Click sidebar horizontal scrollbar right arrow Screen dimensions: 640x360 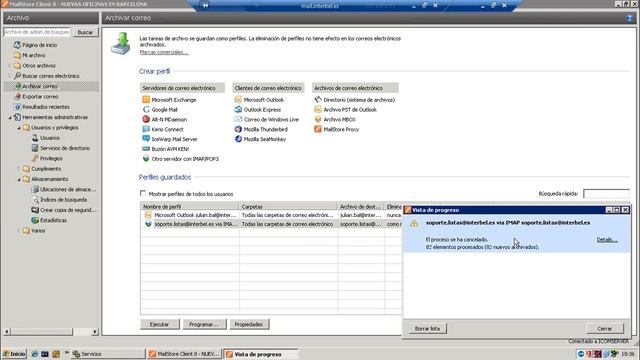click(95, 332)
